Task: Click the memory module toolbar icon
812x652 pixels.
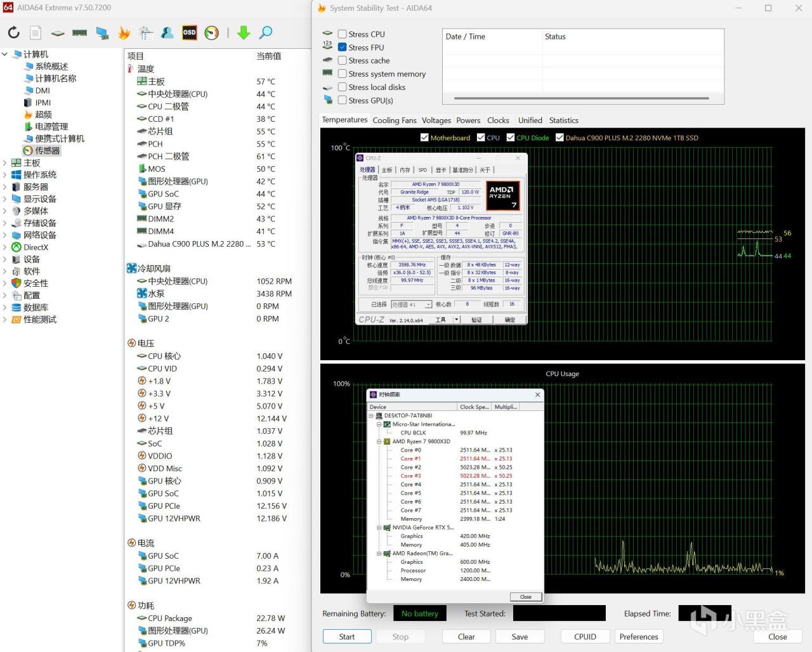Action: tap(80, 33)
